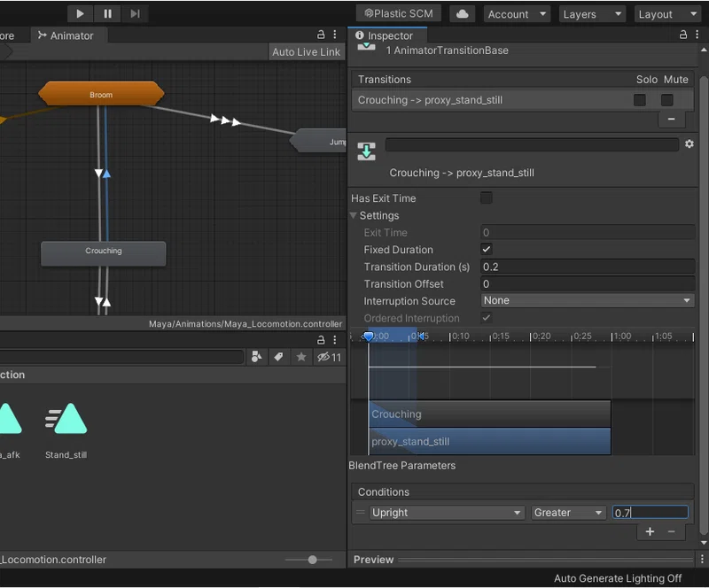Toggle Solo for Crouching transition
This screenshot has height=588, width=709.
click(639, 100)
